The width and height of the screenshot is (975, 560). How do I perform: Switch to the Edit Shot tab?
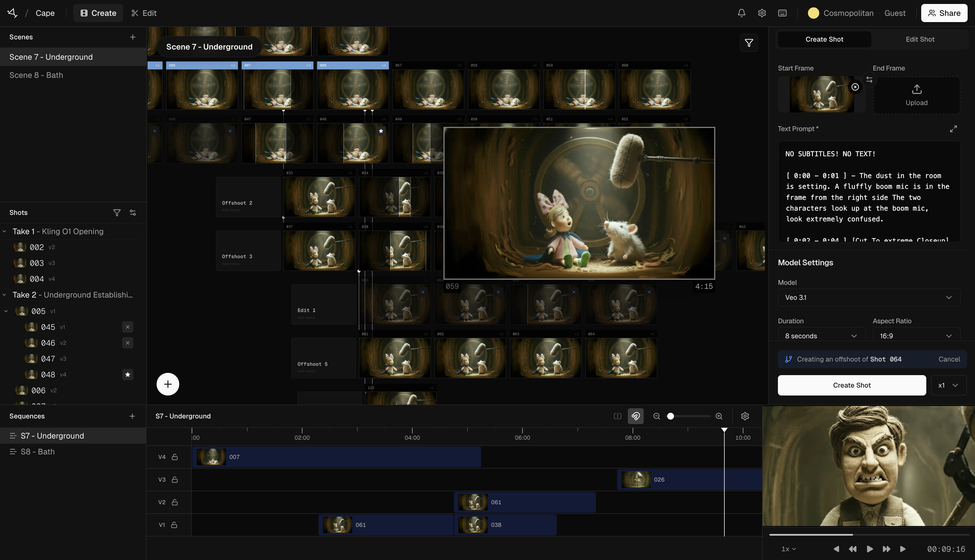tap(919, 39)
